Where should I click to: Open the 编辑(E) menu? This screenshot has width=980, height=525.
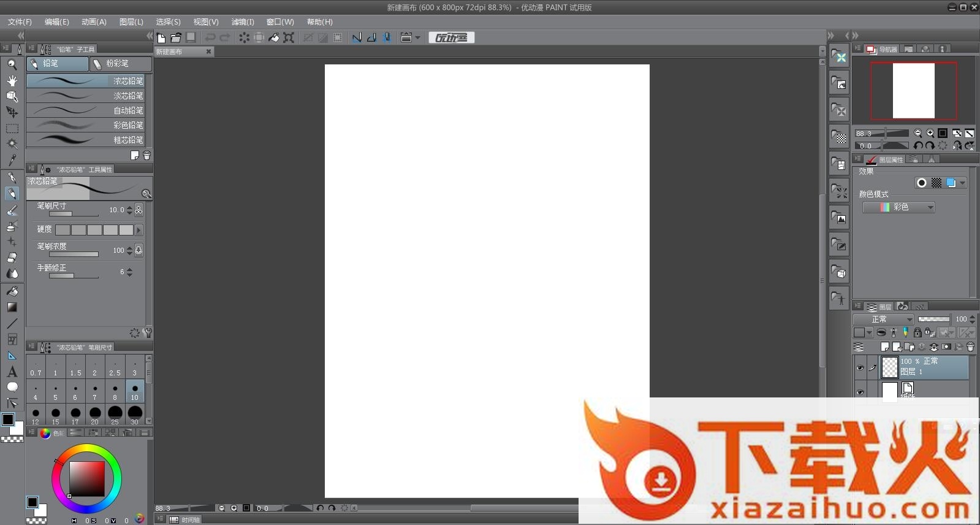56,21
